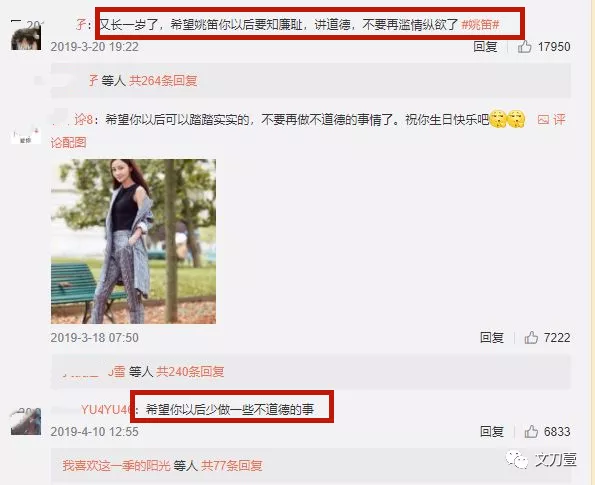Reply to the 2019-4-10 12:55 comment
The height and width of the screenshot is (485, 595).
[492, 431]
